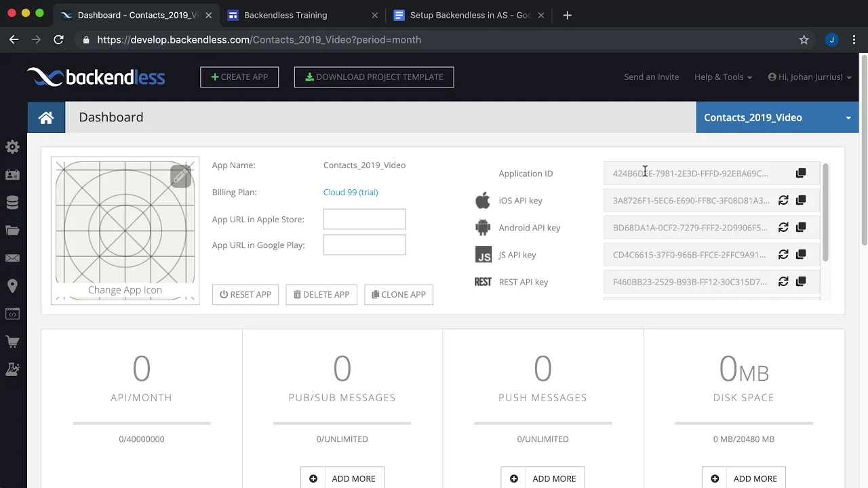Click the Send an Invite link
The width and height of the screenshot is (868, 488).
pos(651,77)
